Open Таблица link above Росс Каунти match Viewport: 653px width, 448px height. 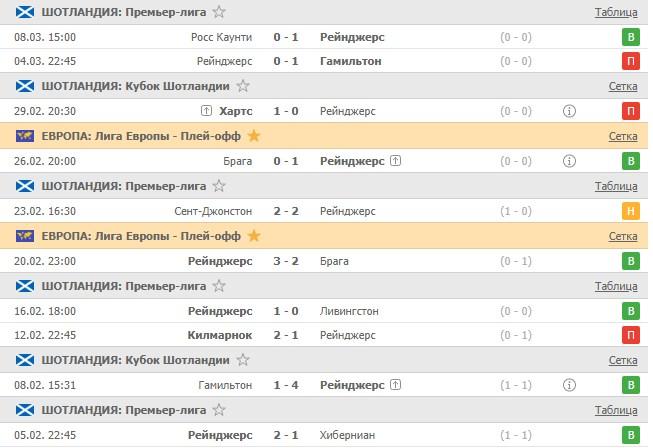tap(615, 12)
